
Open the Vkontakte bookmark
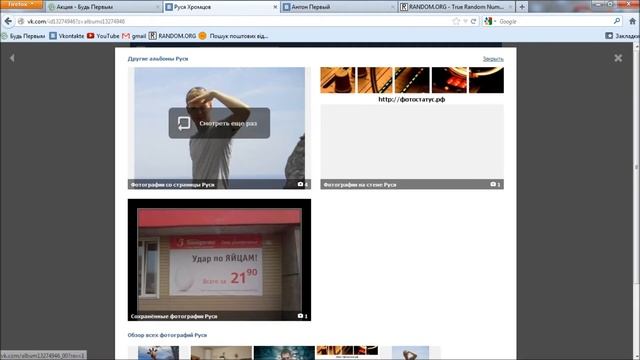click(x=67, y=36)
